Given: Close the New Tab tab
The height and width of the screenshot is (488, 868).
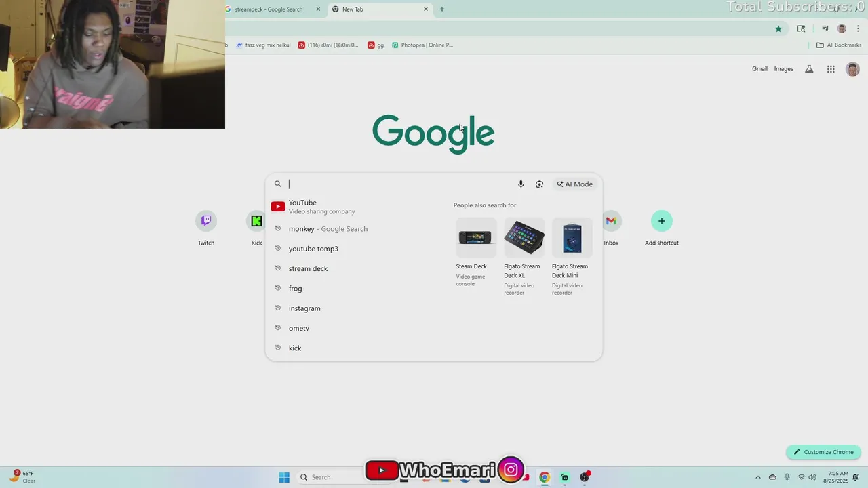Looking at the screenshot, I should pos(426,9).
